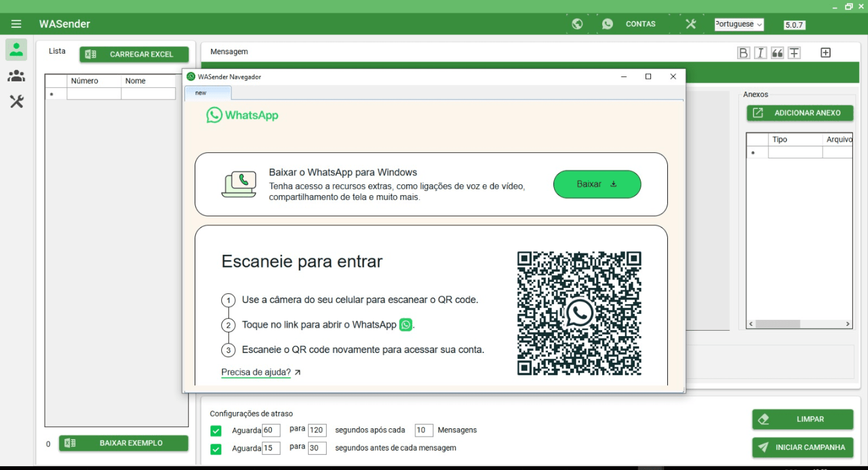
Task: Open the 'Precisa de ajuda?' link
Action: (x=256, y=372)
